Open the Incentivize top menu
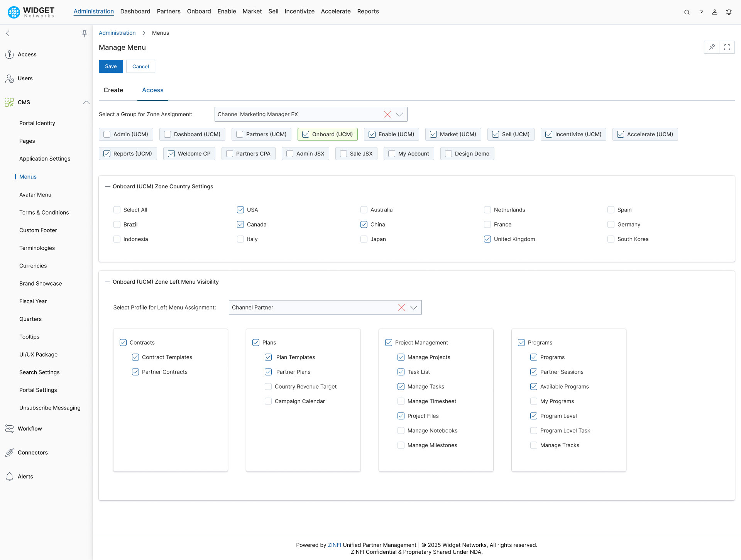This screenshot has height=560, width=741. pyautogui.click(x=299, y=12)
